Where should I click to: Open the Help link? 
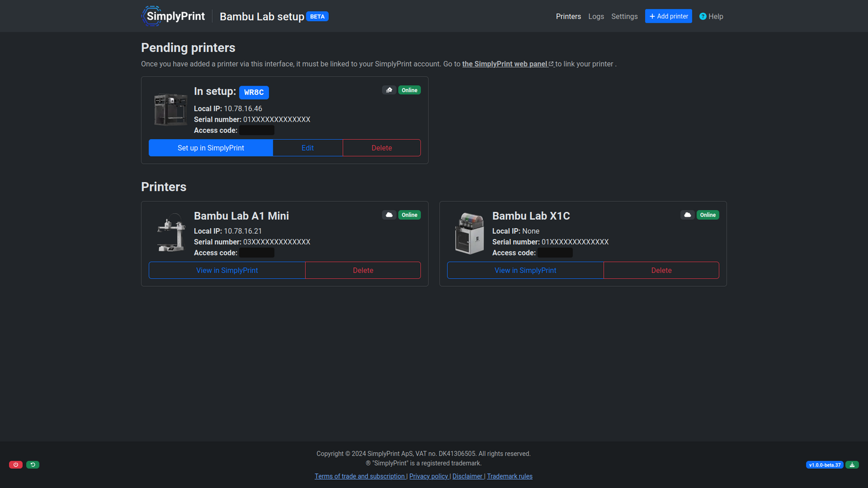point(711,16)
